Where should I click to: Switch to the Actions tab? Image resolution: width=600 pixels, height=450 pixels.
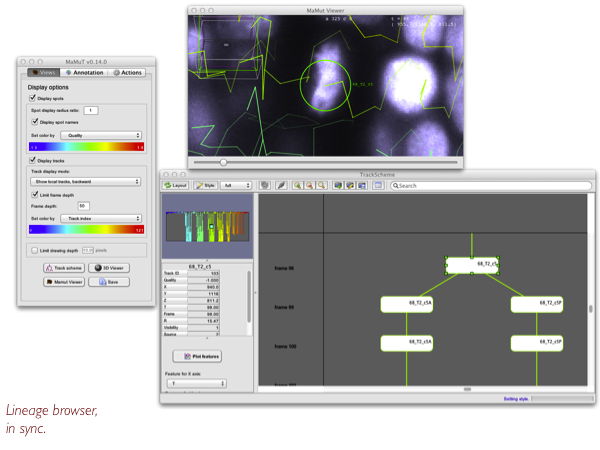pos(128,73)
